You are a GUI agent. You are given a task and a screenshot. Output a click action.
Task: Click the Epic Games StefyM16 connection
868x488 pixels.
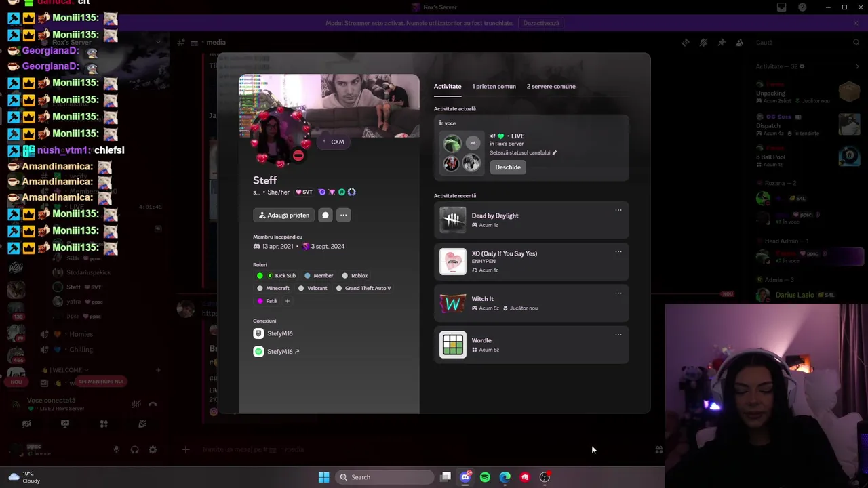[273, 333]
